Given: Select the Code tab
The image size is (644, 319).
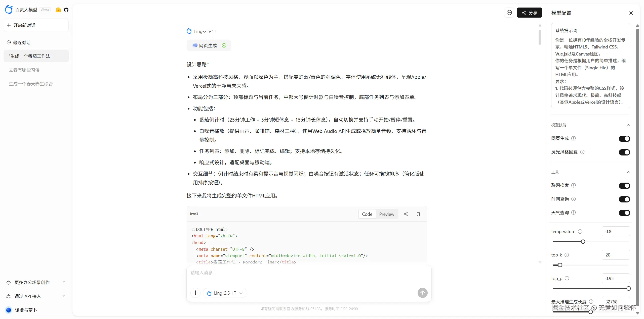Looking at the screenshot, I should coord(367,214).
